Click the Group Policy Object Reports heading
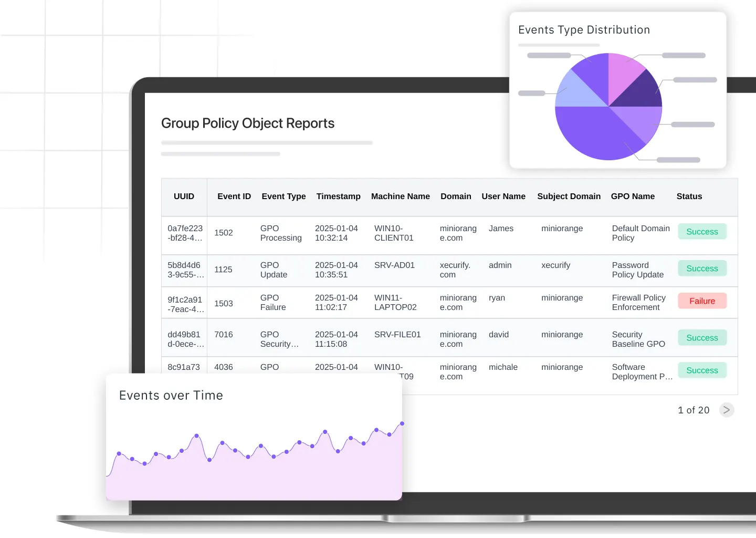The height and width of the screenshot is (538, 756). coord(248,123)
